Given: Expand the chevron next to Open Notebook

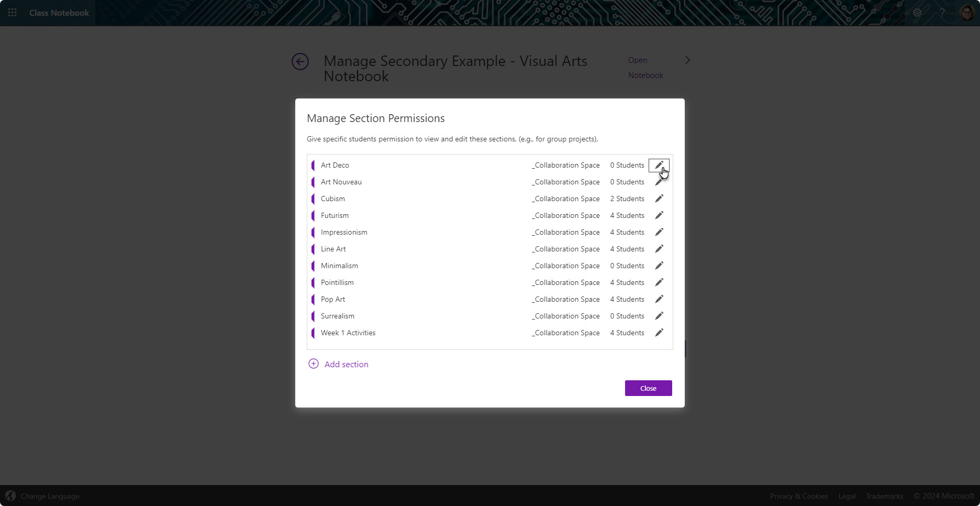Looking at the screenshot, I should pyautogui.click(x=687, y=60).
